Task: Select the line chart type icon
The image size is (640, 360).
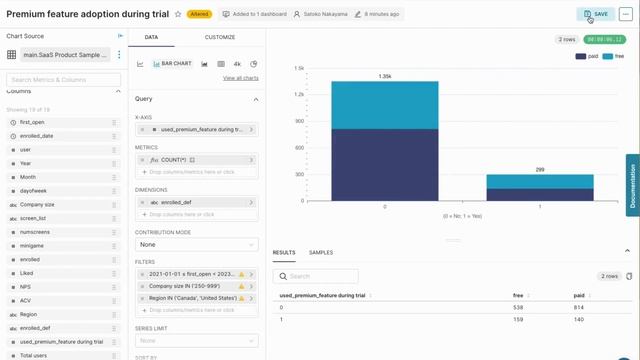Action: 140,64
